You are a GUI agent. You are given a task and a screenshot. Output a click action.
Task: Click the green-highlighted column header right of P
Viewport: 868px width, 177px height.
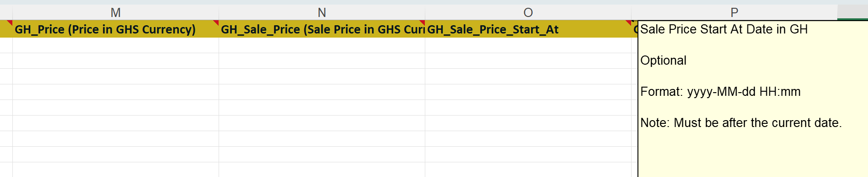tap(852, 12)
